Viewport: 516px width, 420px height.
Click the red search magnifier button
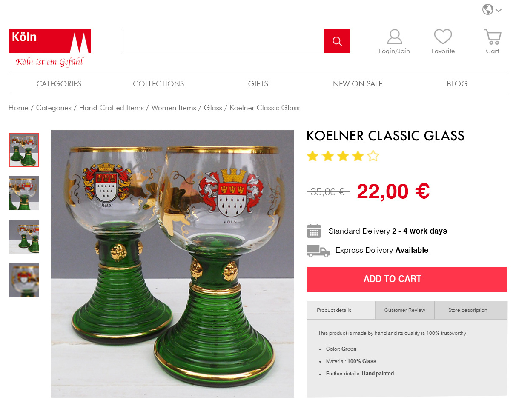[x=337, y=41]
